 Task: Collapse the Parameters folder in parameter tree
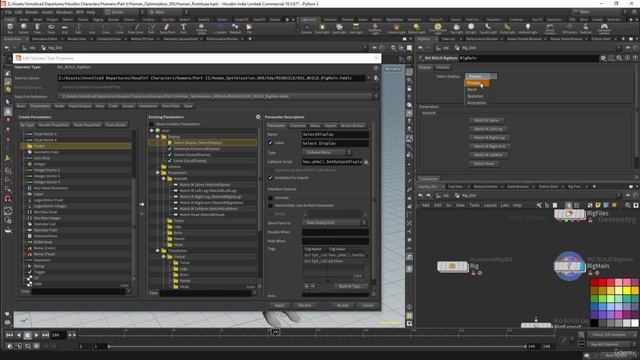click(158, 173)
